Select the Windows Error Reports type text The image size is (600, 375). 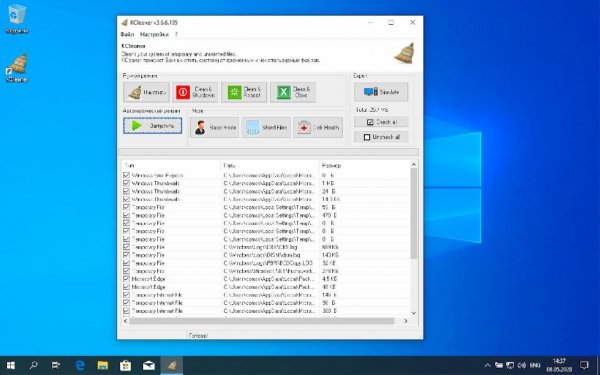coord(157,175)
